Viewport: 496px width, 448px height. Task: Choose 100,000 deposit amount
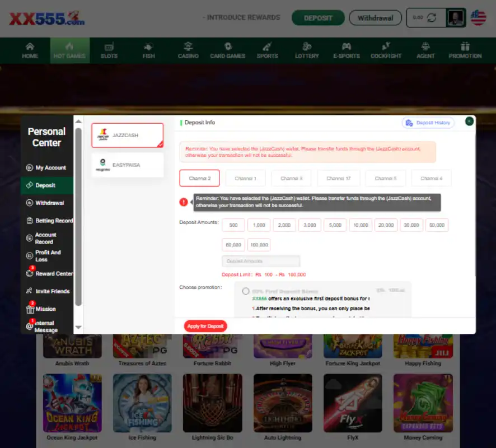click(x=259, y=245)
